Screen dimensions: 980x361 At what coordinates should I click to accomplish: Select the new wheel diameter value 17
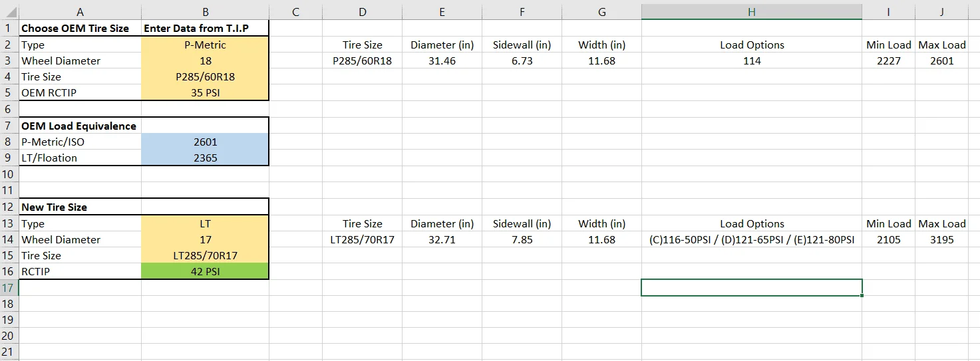205,240
